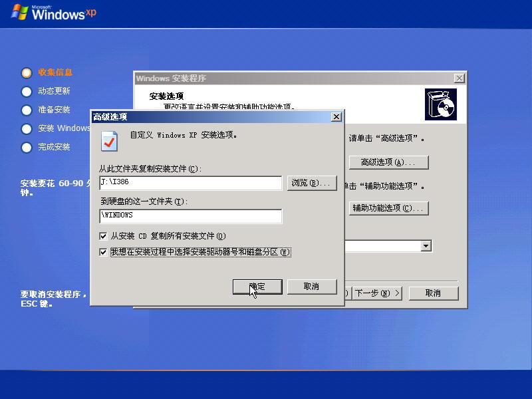Confirm settings with the 确定 button
Viewport: 532px width, 399px height.
[257, 287]
